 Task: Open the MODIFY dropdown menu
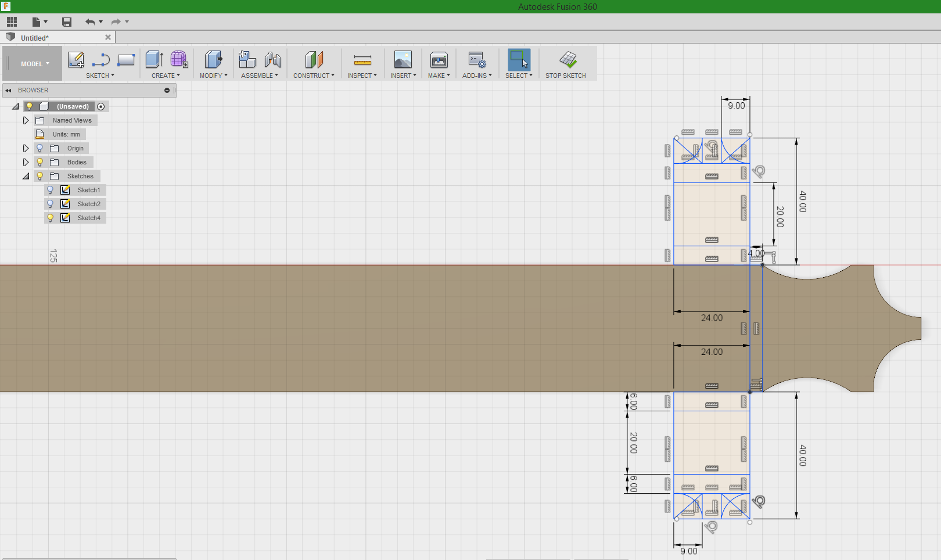213,76
